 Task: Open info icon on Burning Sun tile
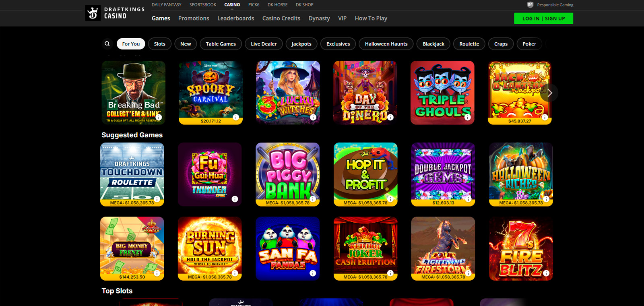pos(235,273)
